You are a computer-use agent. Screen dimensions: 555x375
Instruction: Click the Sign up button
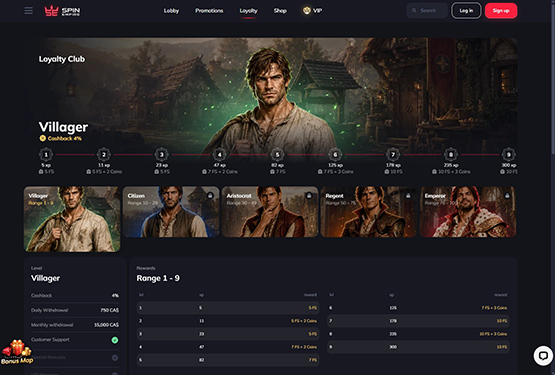pyautogui.click(x=501, y=11)
